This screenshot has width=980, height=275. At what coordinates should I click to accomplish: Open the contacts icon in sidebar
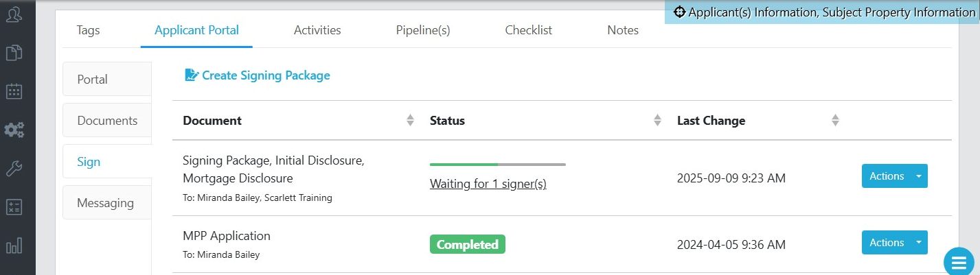pyautogui.click(x=14, y=14)
